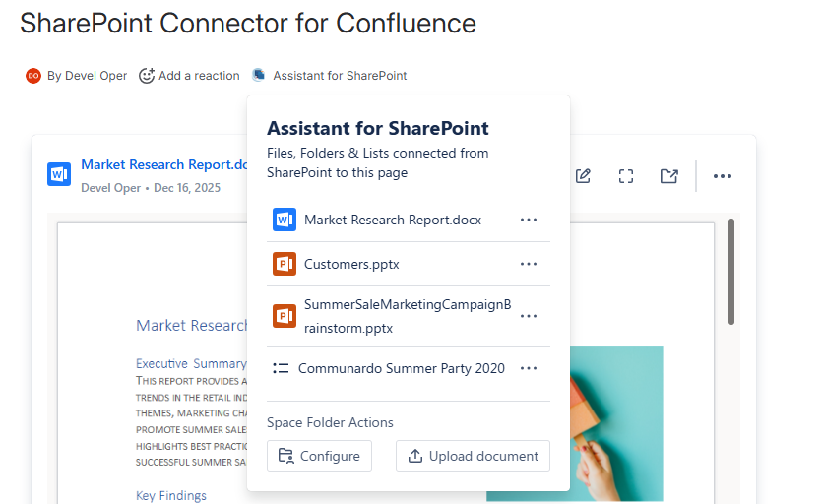This screenshot has width=823, height=504.
Task: Click the PowerPoint icon beside Customers.pptx
Action: click(x=285, y=264)
